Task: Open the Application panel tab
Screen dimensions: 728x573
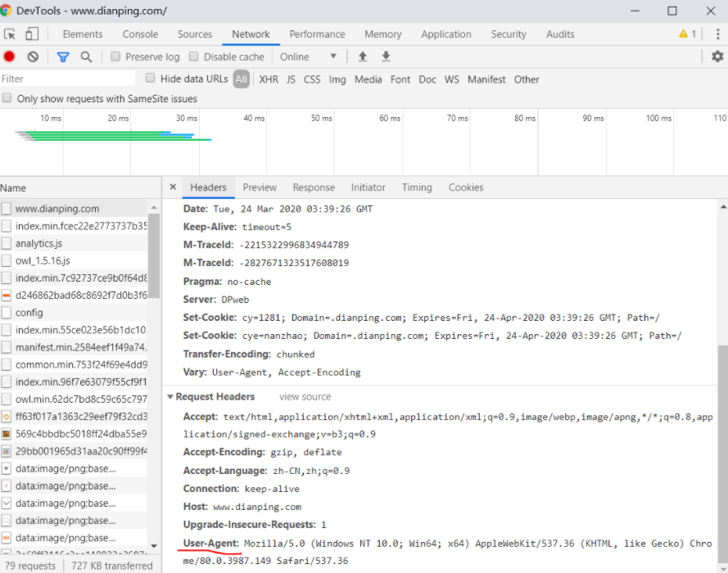Action: (x=446, y=34)
